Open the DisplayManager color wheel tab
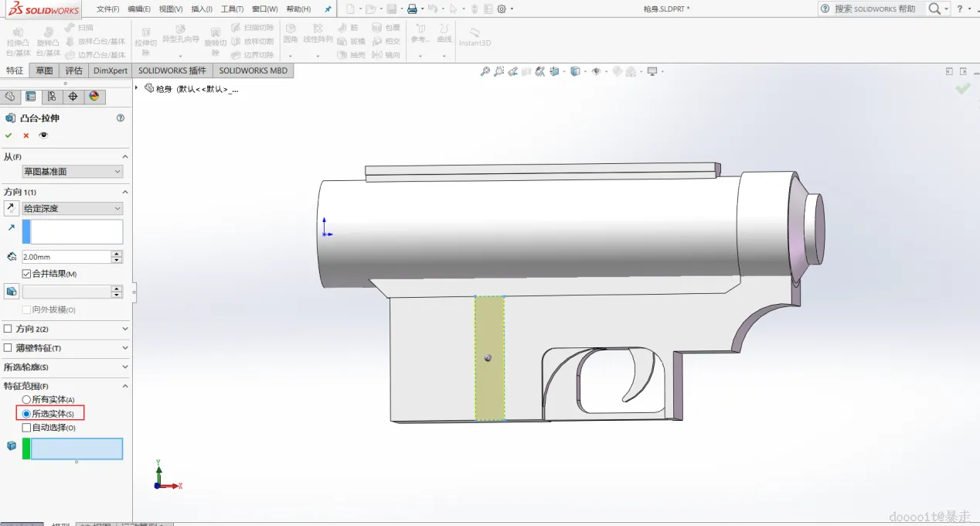The image size is (980, 526). [x=94, y=97]
